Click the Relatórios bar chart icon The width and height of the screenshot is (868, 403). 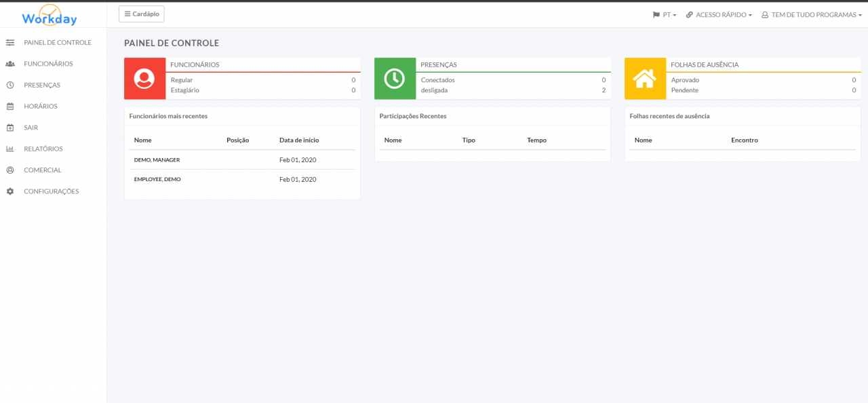coord(10,149)
